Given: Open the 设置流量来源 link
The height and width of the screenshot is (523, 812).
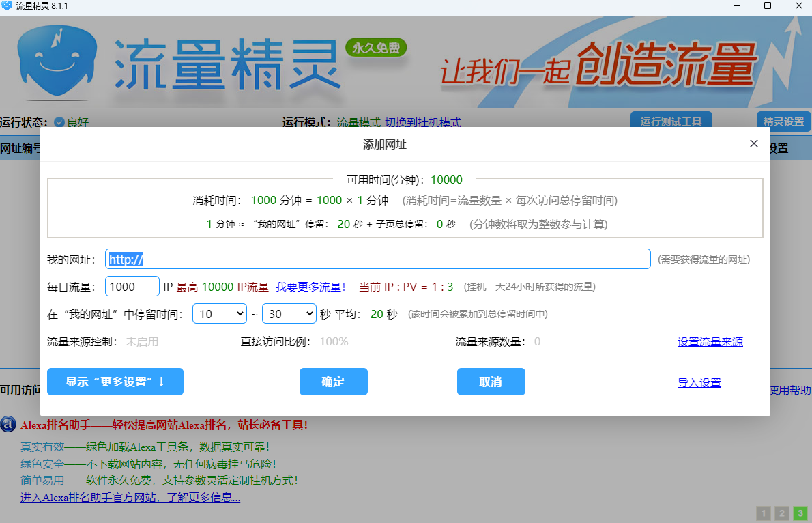Looking at the screenshot, I should pos(710,341).
